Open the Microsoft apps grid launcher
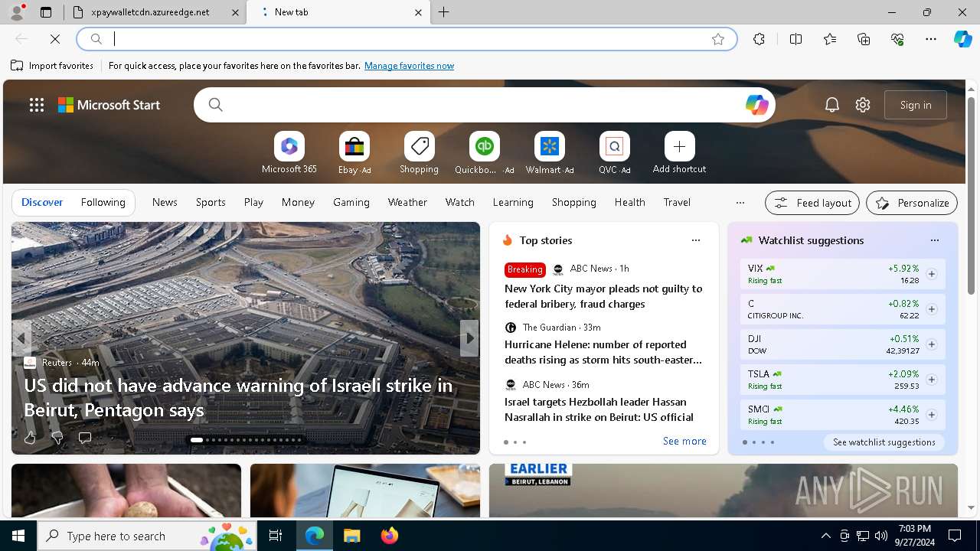This screenshot has width=980, height=551. click(x=37, y=105)
